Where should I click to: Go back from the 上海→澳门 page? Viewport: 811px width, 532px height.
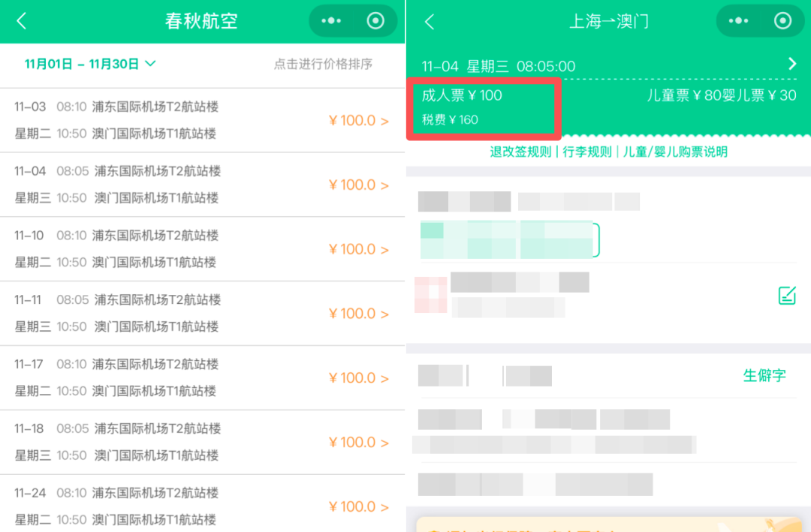430,21
